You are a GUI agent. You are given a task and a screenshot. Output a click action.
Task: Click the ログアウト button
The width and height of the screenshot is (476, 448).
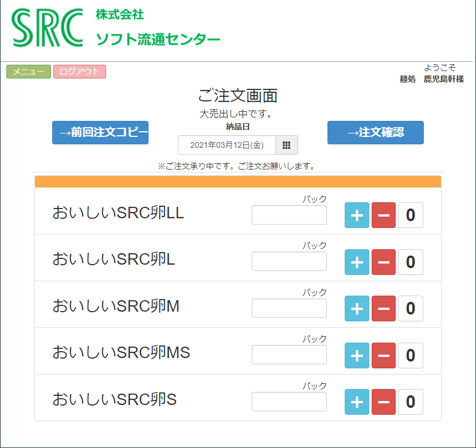coord(80,72)
